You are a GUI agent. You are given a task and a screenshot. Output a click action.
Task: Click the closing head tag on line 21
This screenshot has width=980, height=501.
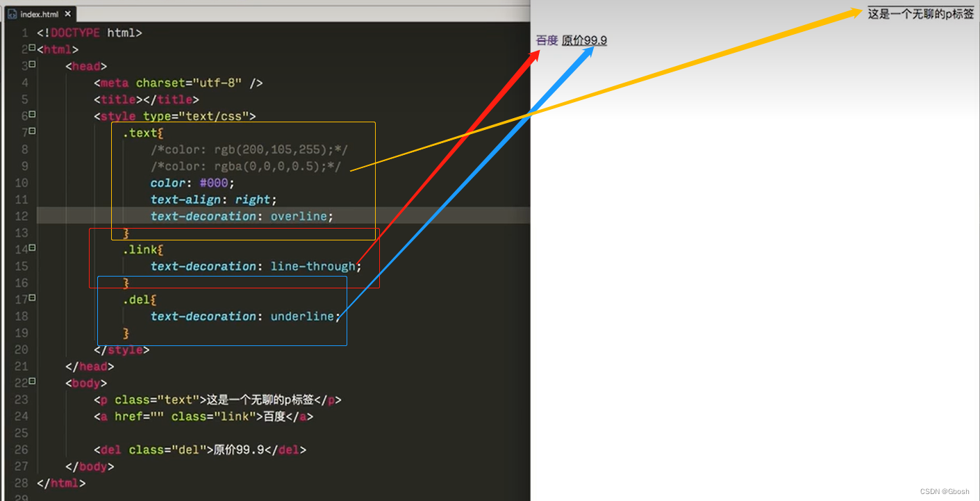pyautogui.click(x=90, y=366)
